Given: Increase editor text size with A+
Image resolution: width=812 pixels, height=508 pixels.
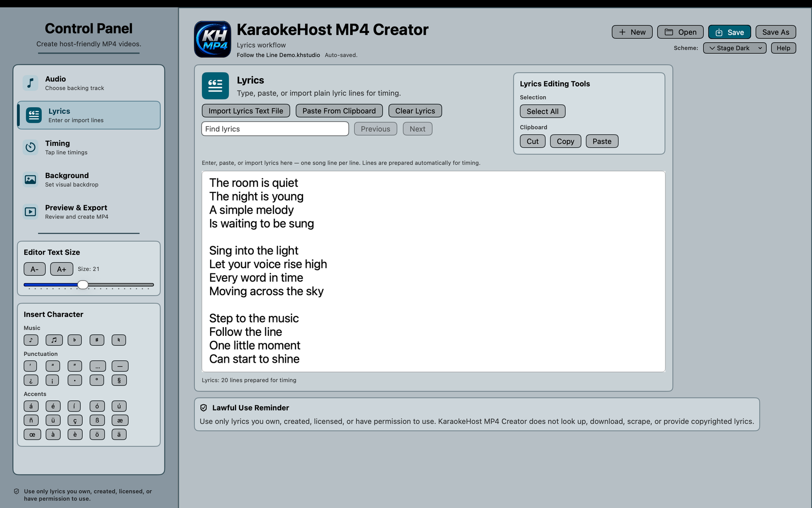Looking at the screenshot, I should tap(61, 269).
